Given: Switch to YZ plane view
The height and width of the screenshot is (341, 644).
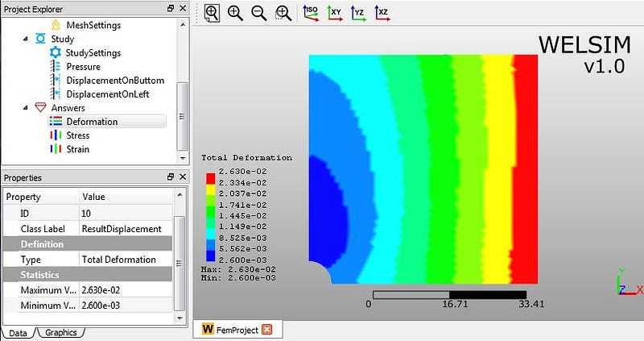Looking at the screenshot, I should click(x=358, y=13).
